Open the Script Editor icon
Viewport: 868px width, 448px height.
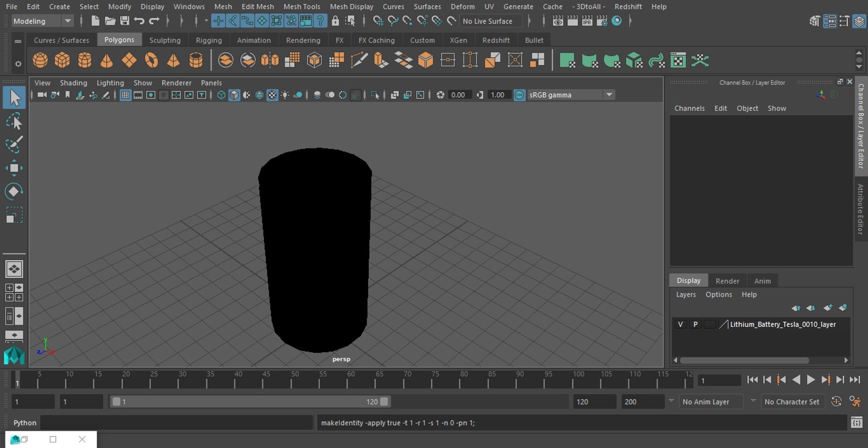pos(856,423)
